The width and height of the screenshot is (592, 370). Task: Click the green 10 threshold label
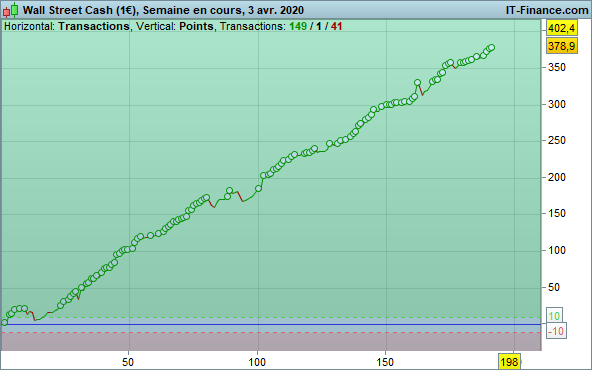tap(554, 316)
